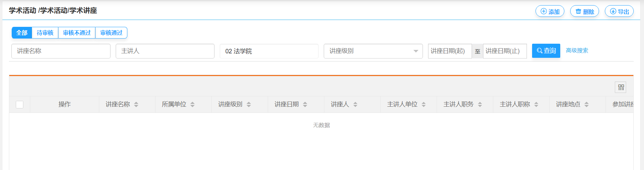This screenshot has width=644, height=170.
Task: Sort by 主讲人职称 column arrows
Action: click(536, 104)
